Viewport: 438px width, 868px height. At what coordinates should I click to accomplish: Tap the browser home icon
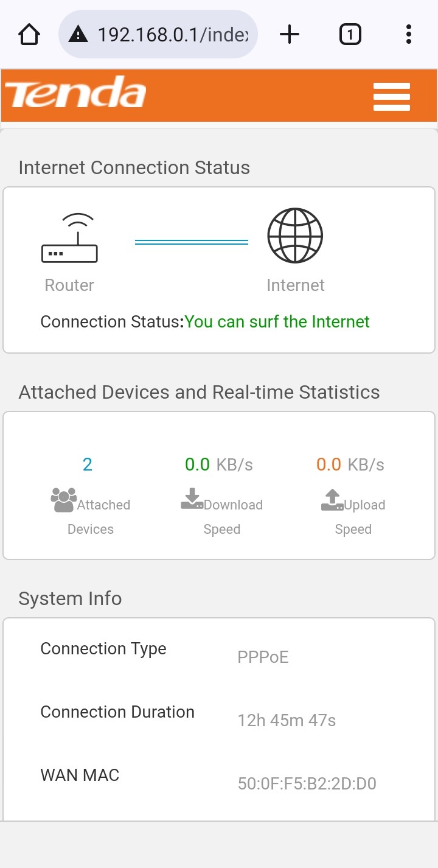29,35
